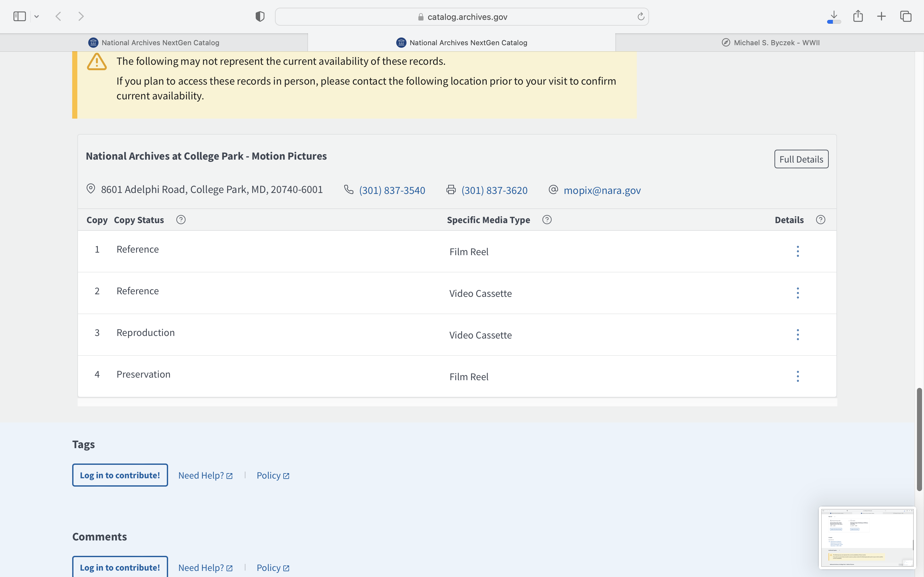Expand details for copy 3 Reproduction

(798, 335)
